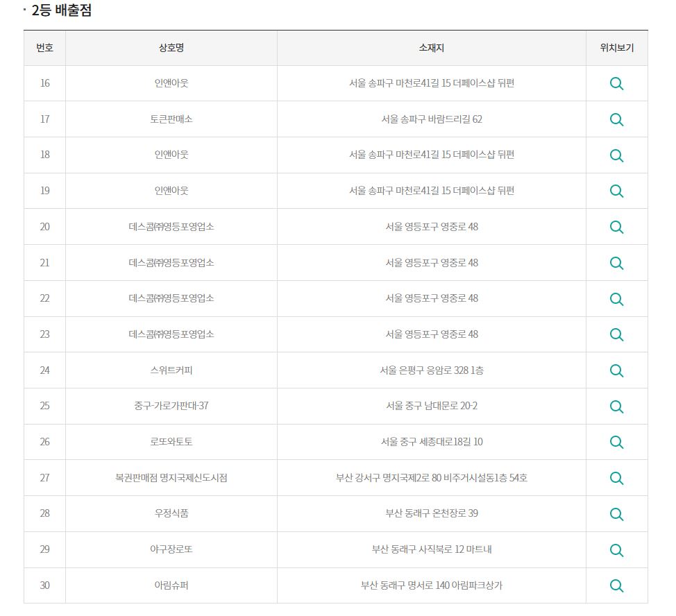The width and height of the screenshot is (676, 616).
Task: Show location of 중구-가로가판대-37
Action: point(616,407)
